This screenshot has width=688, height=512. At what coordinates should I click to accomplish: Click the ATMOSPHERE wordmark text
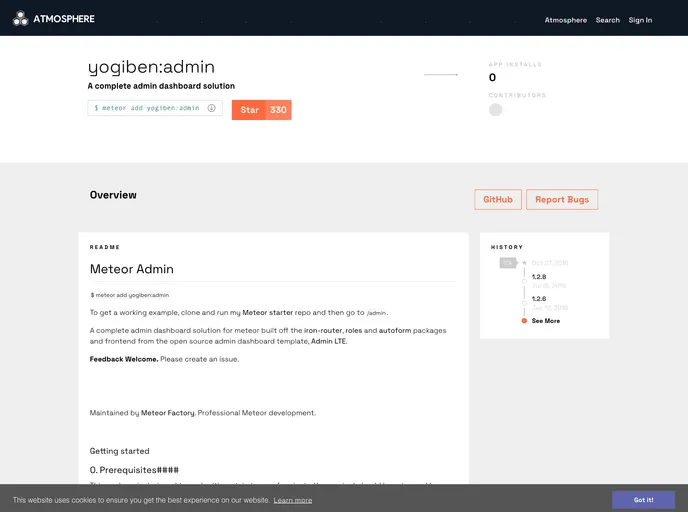click(64, 19)
